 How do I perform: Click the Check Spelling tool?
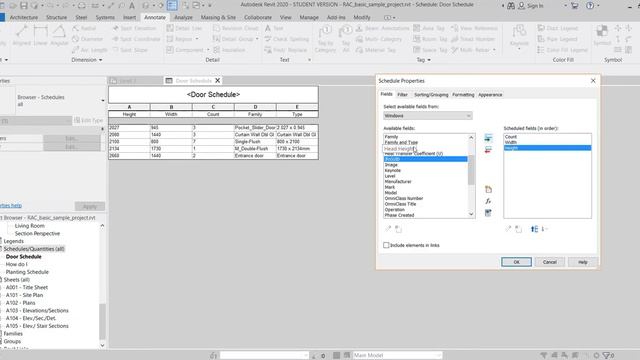tap(286, 39)
